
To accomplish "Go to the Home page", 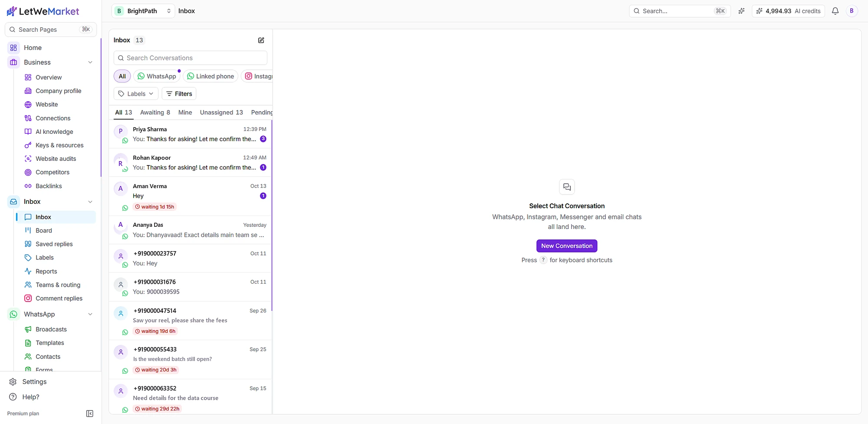I will (x=33, y=48).
